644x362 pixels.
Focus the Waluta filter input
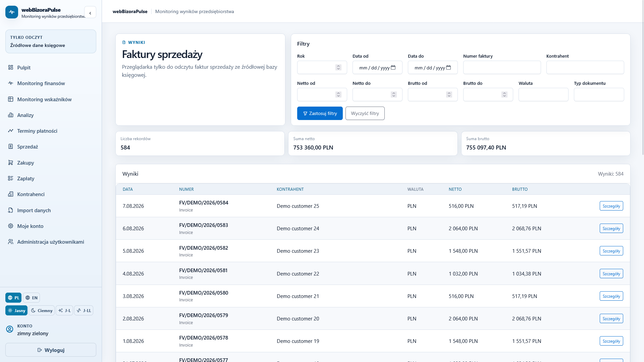click(543, 95)
